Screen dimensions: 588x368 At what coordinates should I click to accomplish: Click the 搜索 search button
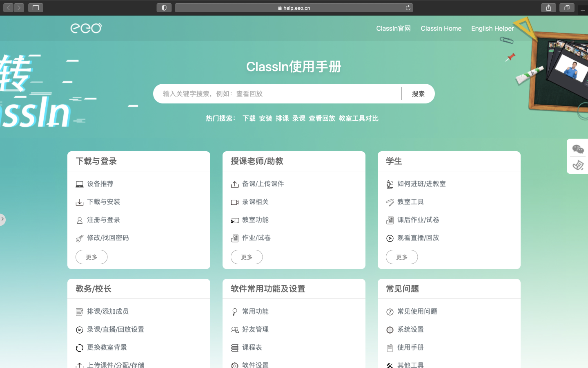click(x=418, y=93)
